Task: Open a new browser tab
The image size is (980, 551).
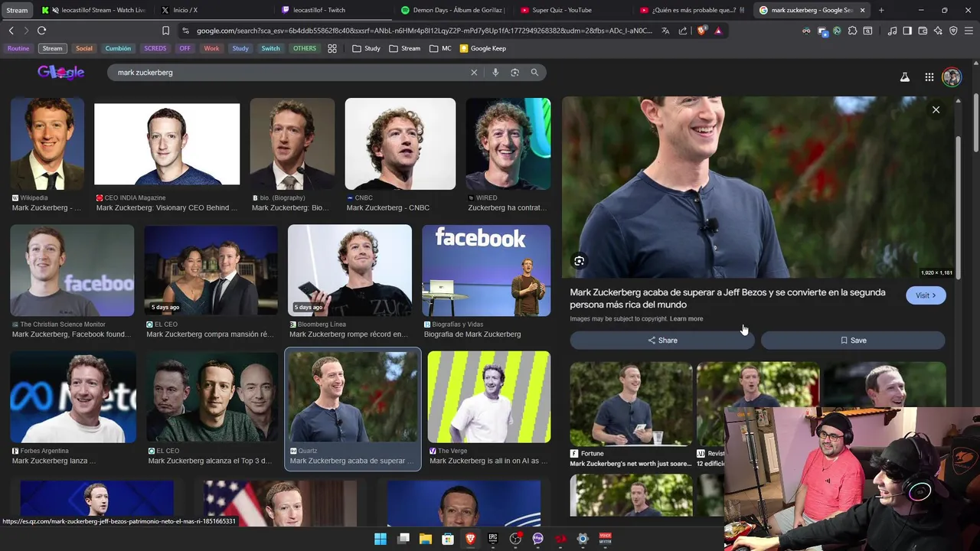Action: 881,10
